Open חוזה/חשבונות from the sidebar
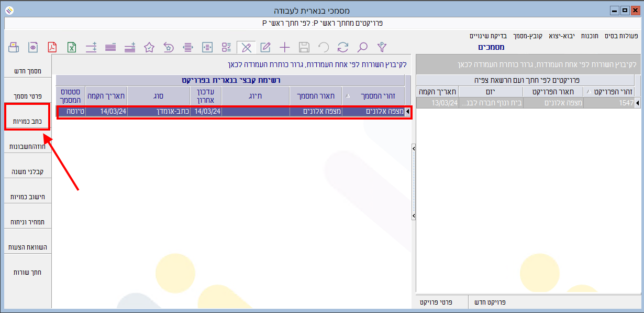The image size is (644, 313). pyautogui.click(x=28, y=146)
